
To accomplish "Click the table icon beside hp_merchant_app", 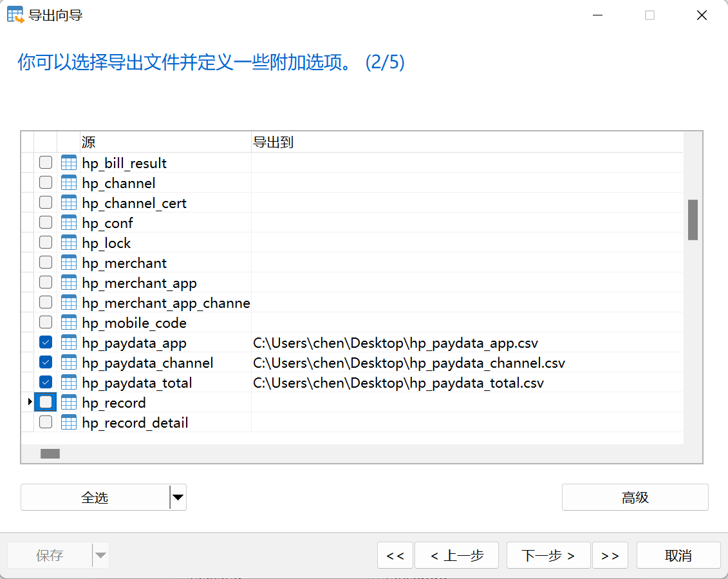I will pos(68,282).
